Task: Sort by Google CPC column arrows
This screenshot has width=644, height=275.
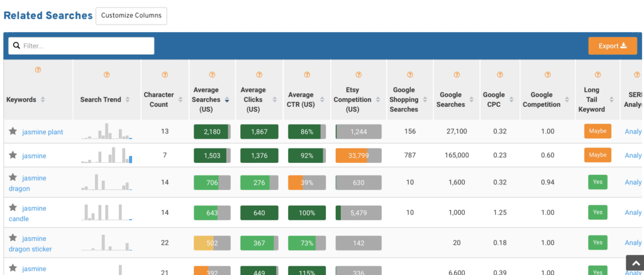Action: [x=512, y=99]
